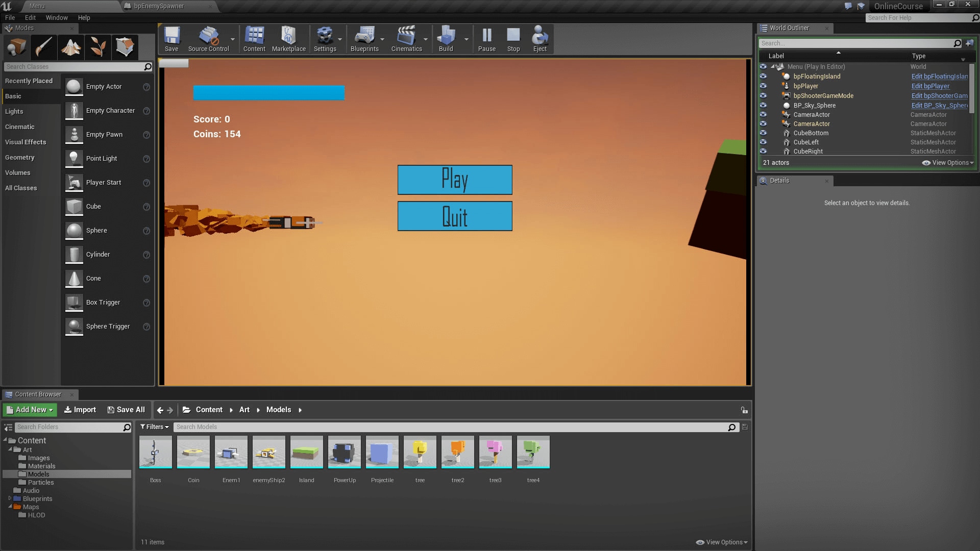Open the Marketplace from the toolbar
This screenshot has width=980, height=551.
click(x=289, y=38)
